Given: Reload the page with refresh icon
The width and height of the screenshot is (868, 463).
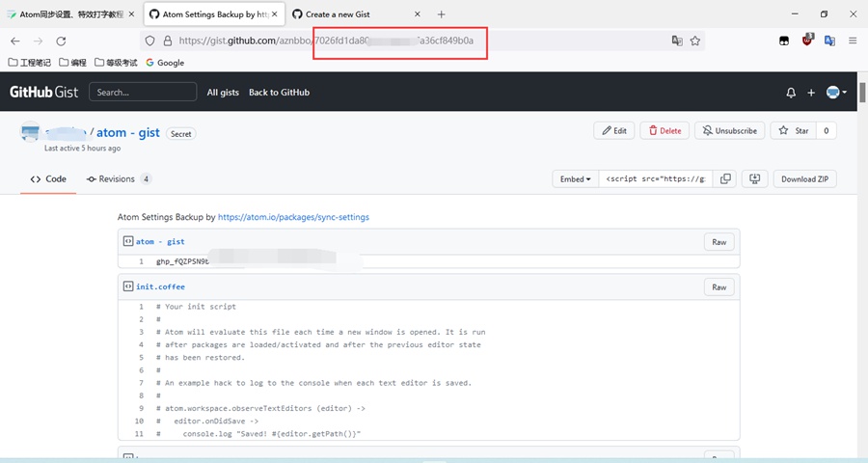Looking at the screenshot, I should [61, 41].
